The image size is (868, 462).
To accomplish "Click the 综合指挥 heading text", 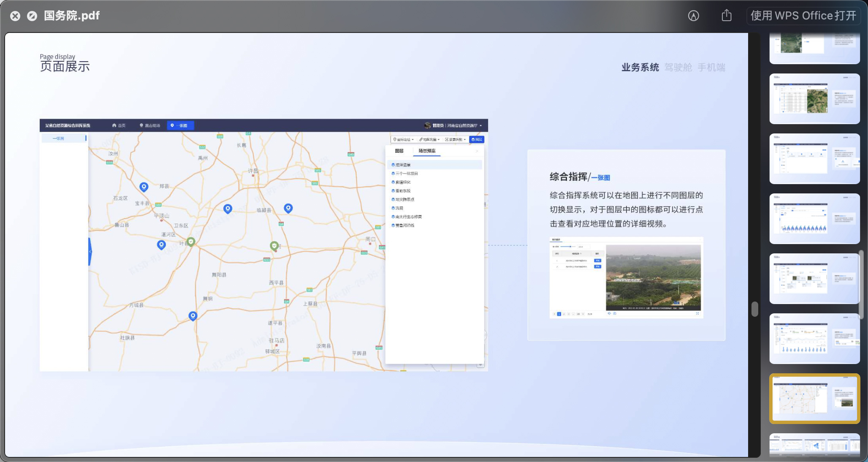I will [x=568, y=177].
